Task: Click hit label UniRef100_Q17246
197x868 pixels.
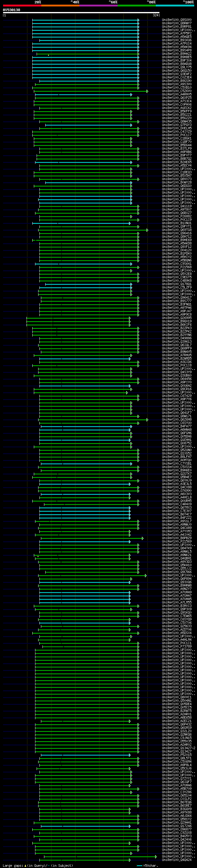Action: pos(177,826)
